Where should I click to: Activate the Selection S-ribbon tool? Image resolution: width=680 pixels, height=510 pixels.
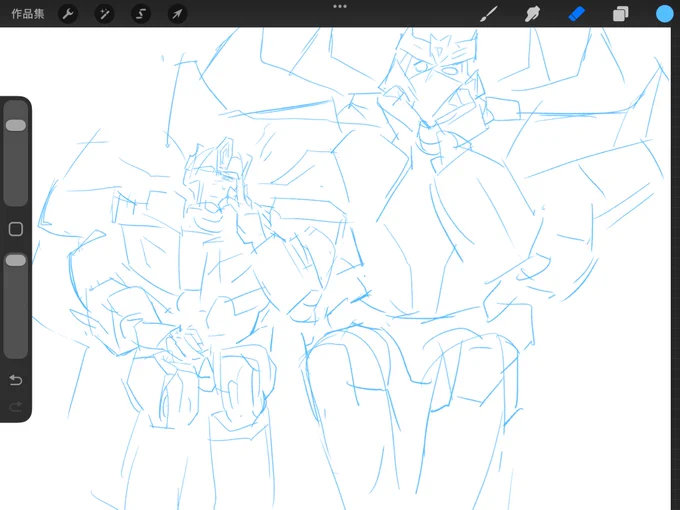[x=141, y=14]
